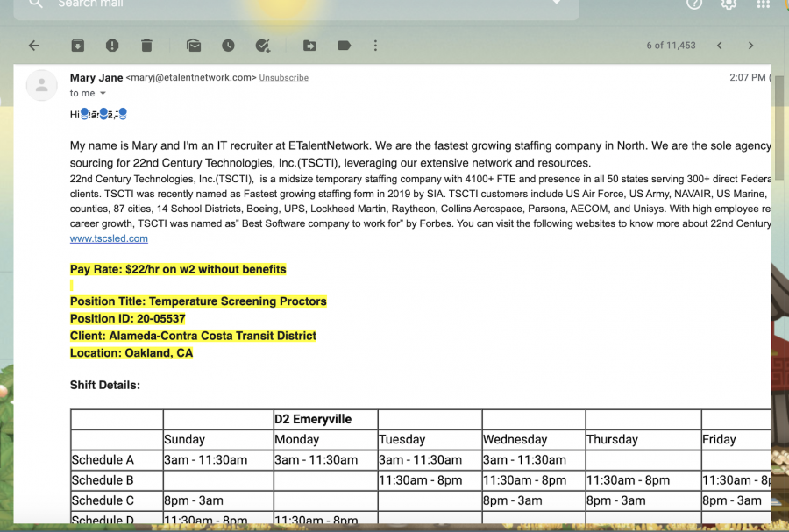Click Schedule B's Thursday shift cell
Image resolution: width=789 pixels, height=532 pixels.
tap(643, 480)
